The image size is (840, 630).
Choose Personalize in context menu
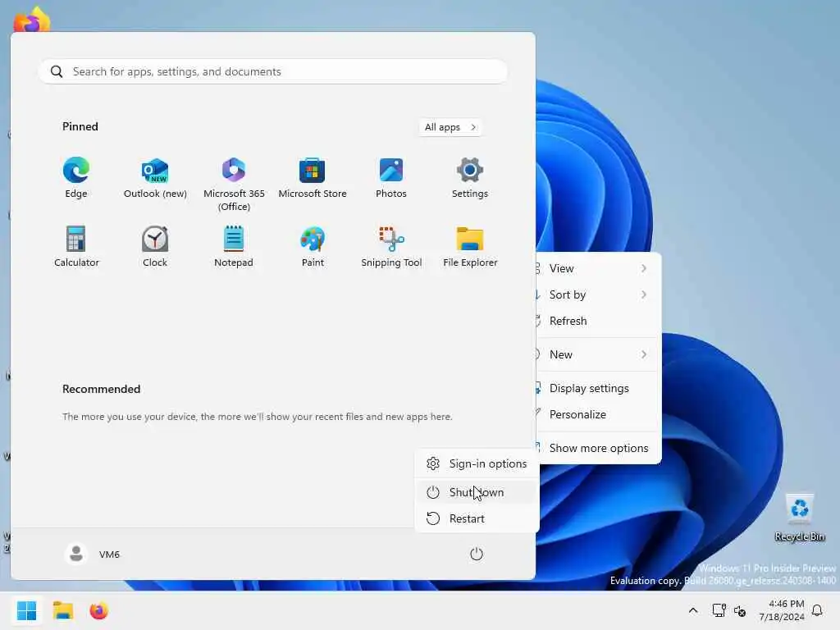[x=598, y=414]
